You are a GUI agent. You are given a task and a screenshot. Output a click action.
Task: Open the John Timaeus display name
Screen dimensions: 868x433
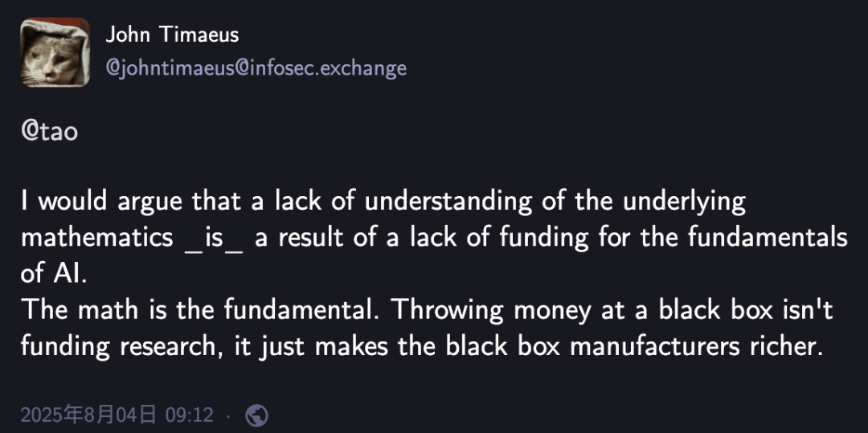(172, 35)
